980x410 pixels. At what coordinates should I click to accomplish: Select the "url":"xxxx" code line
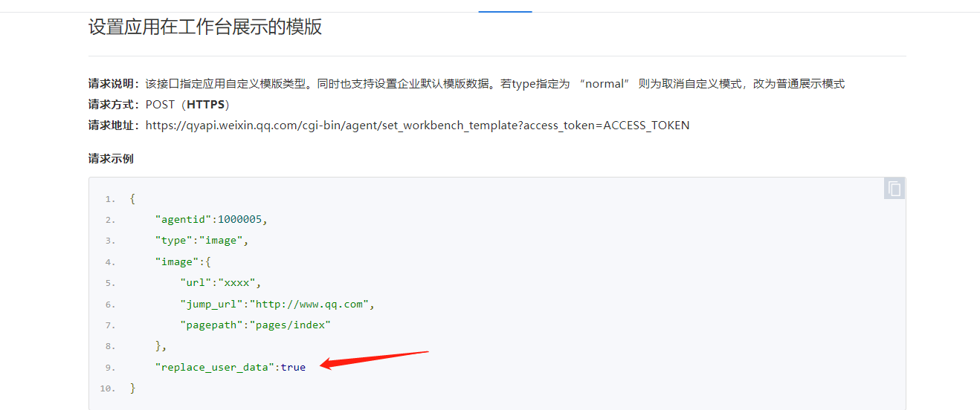[x=220, y=283]
